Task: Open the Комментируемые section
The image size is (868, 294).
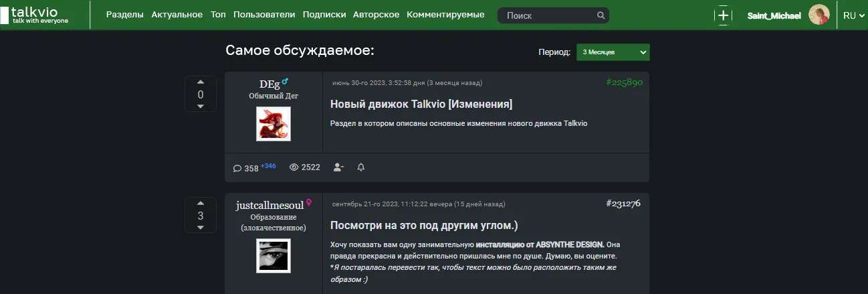Action: click(445, 15)
